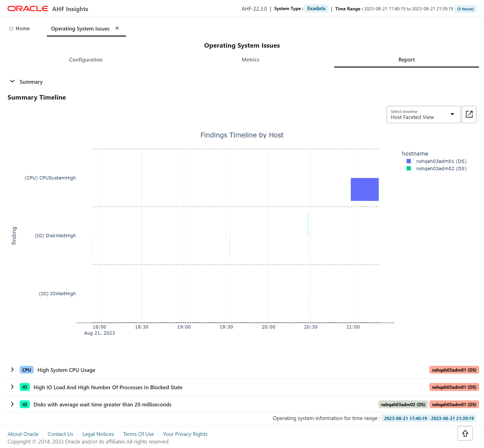Open the Select timeline dropdown
484x448 pixels.
[x=423, y=114]
